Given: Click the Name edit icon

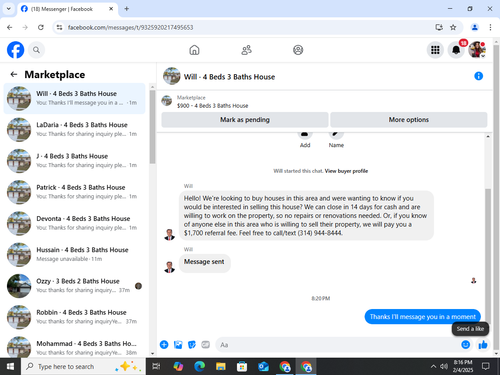Looking at the screenshot, I should [336, 135].
